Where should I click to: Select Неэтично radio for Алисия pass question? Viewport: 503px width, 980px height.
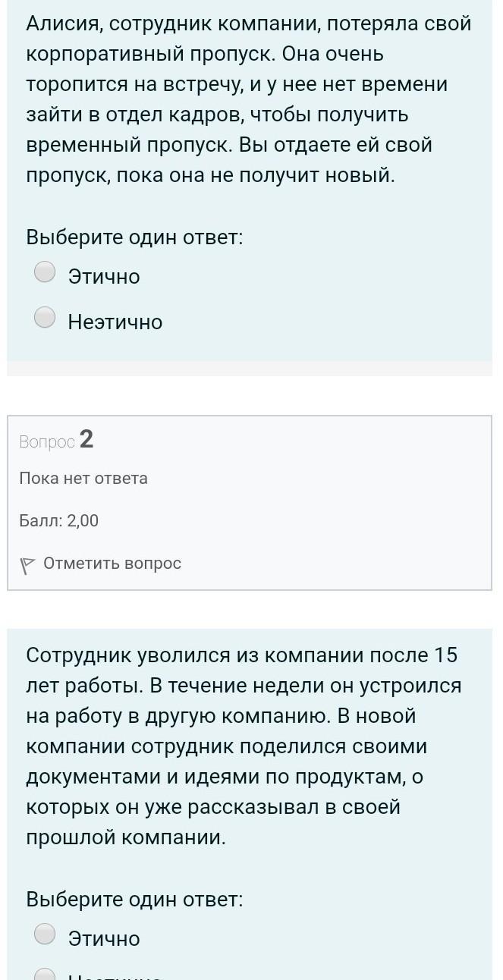(x=46, y=317)
